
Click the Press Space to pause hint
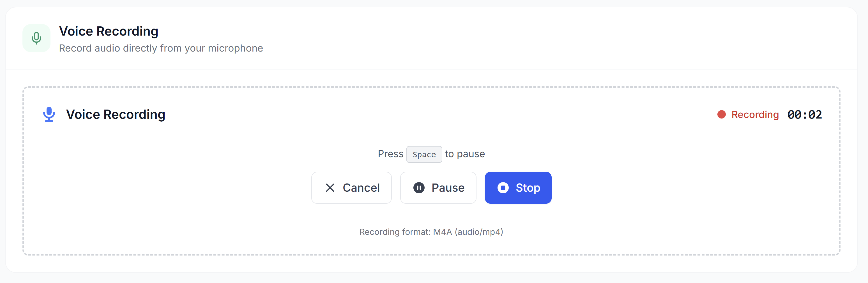[x=431, y=154]
